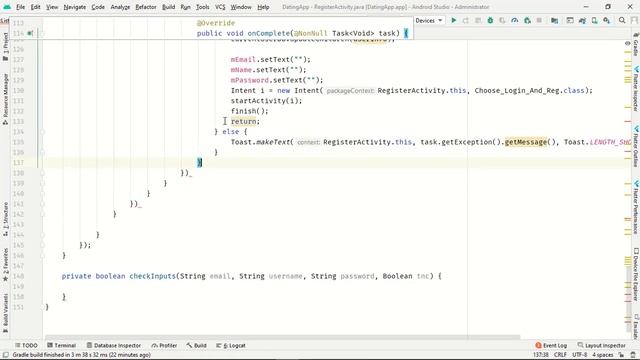Open the Gradle side panel
Screen dimensions: 640x360
(636, 44)
